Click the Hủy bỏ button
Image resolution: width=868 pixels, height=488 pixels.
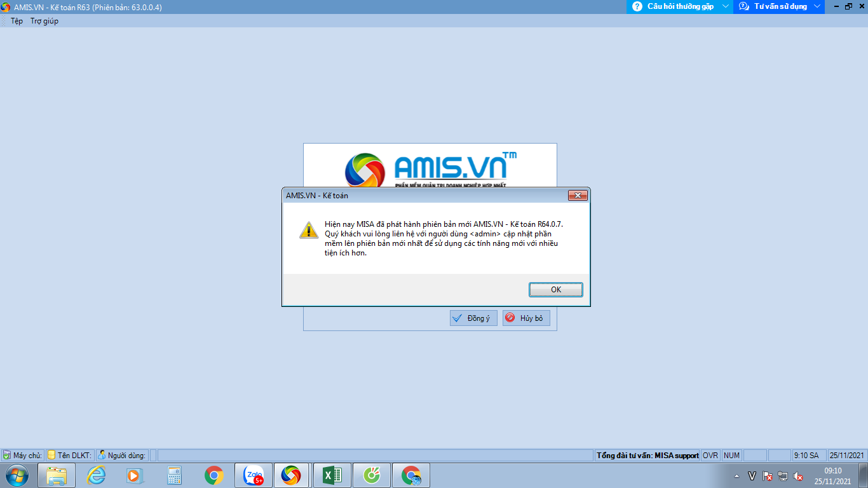(x=526, y=318)
